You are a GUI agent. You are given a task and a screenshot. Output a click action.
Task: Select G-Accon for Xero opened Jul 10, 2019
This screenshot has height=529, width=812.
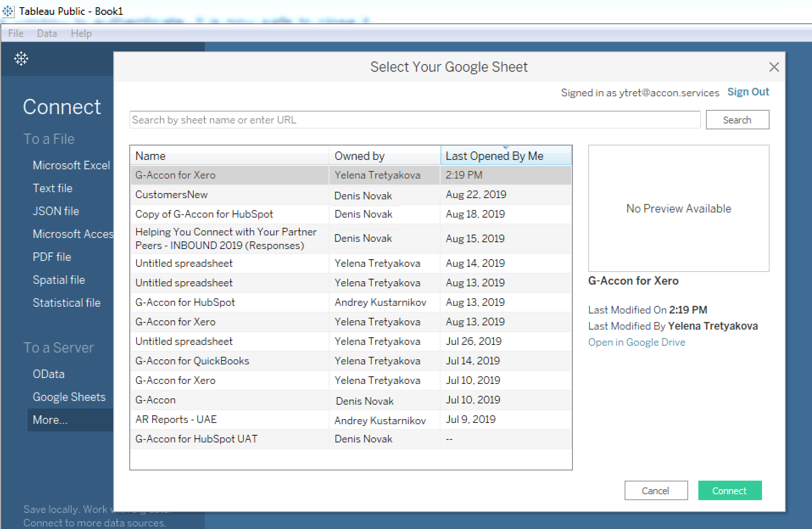click(x=351, y=381)
